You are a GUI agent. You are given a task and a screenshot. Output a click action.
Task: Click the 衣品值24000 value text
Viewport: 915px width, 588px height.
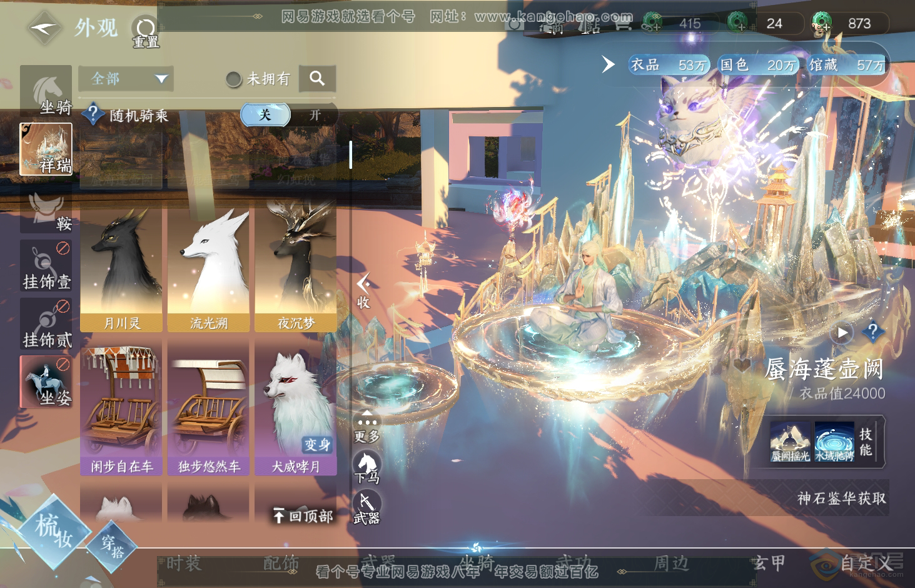pyautogui.click(x=842, y=393)
